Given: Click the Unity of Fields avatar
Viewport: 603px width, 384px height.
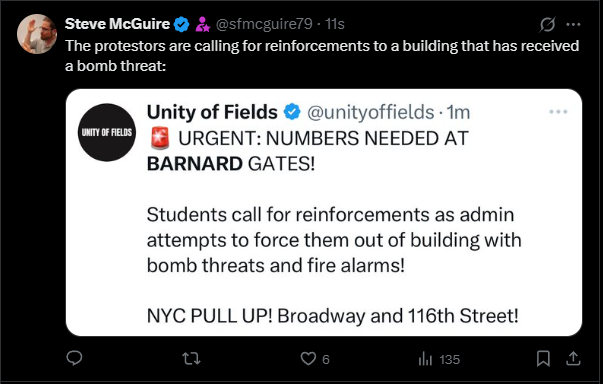Looking at the screenshot, I should point(107,132).
